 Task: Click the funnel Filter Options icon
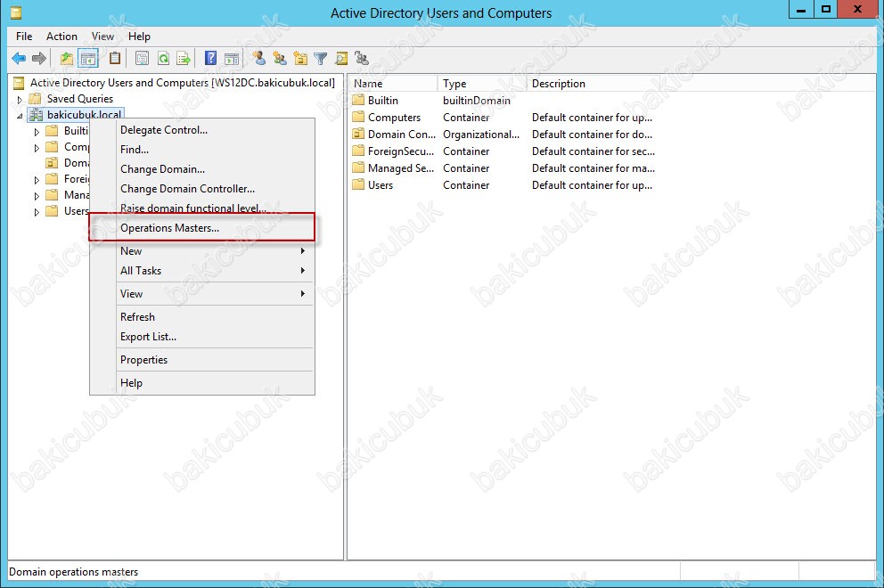(x=320, y=58)
